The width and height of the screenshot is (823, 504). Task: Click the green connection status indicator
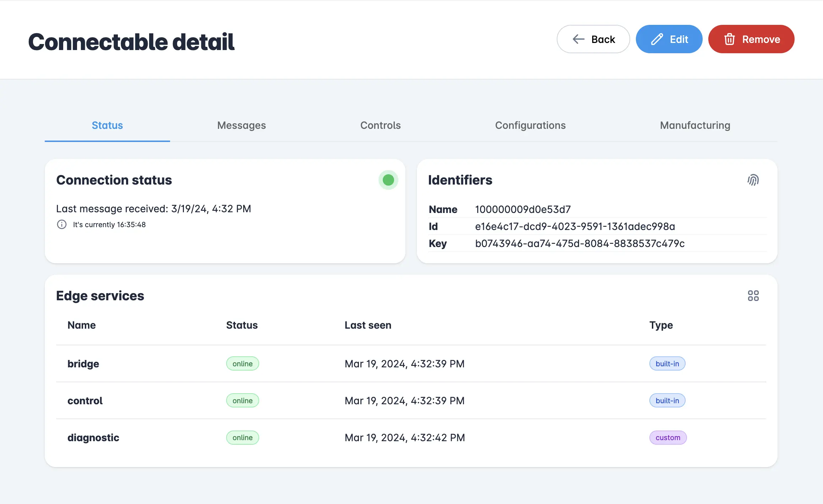tap(388, 180)
